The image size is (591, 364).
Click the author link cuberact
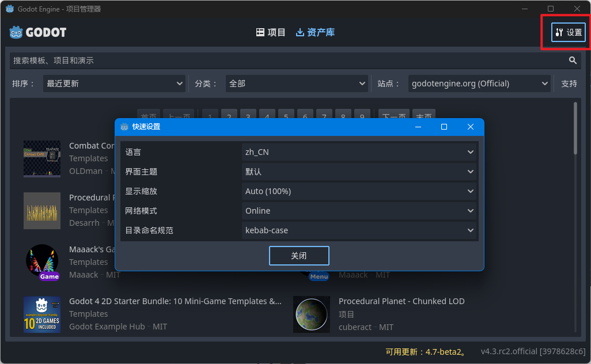tap(355, 327)
